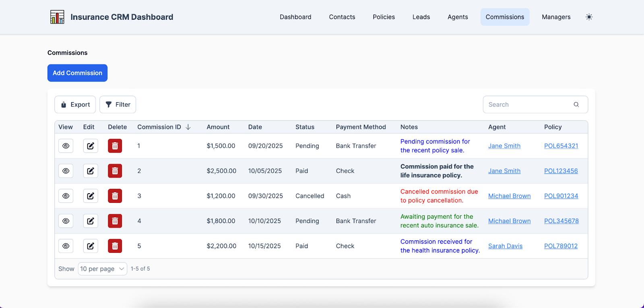Open the 10 per page dropdown
The image size is (644, 308).
pyautogui.click(x=102, y=269)
